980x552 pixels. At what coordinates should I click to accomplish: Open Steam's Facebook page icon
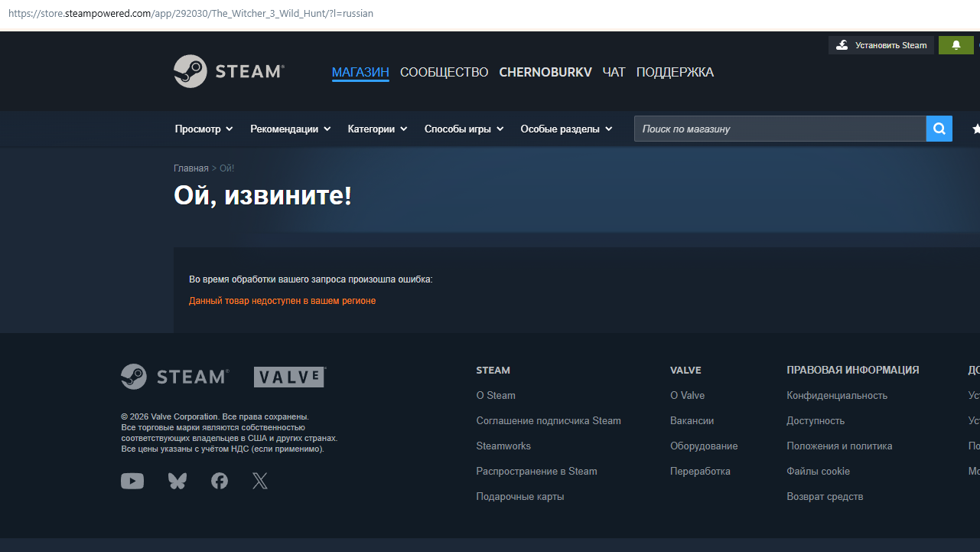coord(220,481)
